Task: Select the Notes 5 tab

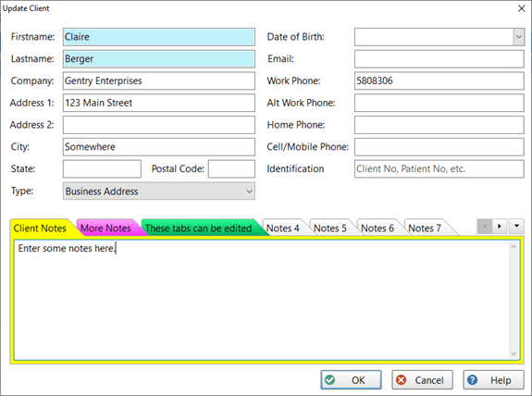Action: tap(330, 228)
